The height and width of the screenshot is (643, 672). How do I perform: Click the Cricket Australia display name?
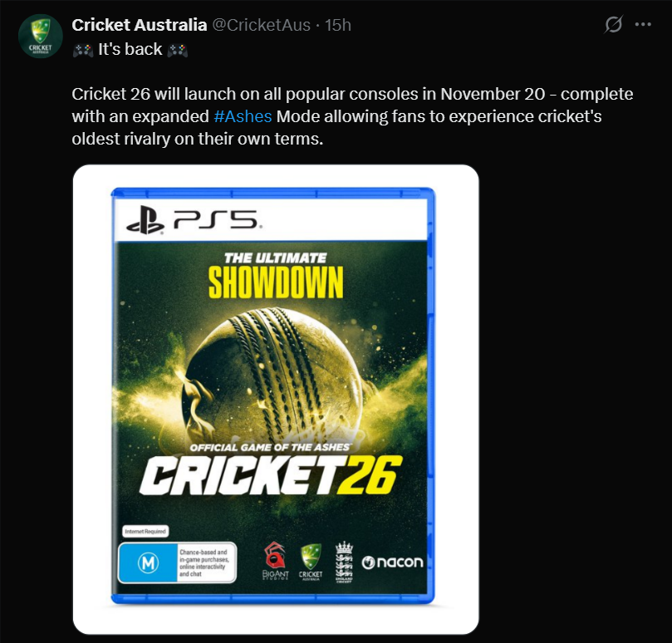click(140, 25)
